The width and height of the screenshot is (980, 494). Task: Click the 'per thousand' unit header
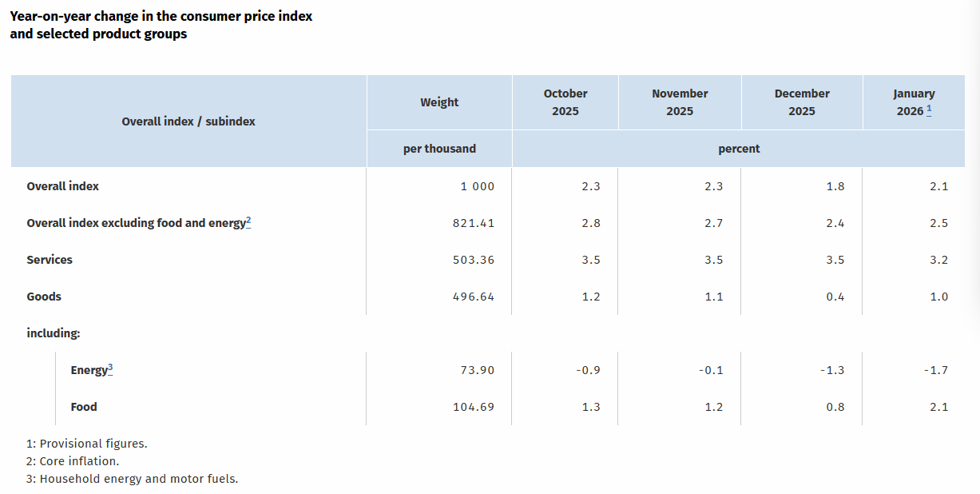click(439, 149)
